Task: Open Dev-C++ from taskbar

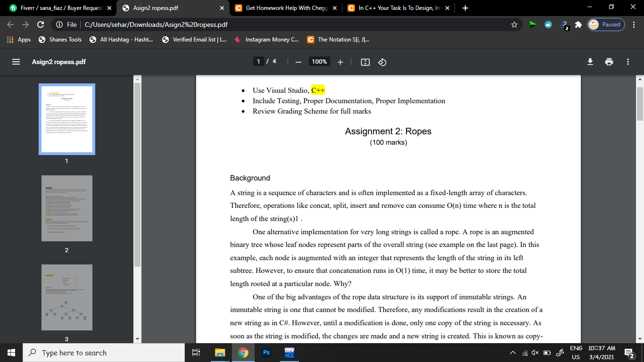Action: pyautogui.click(x=289, y=353)
